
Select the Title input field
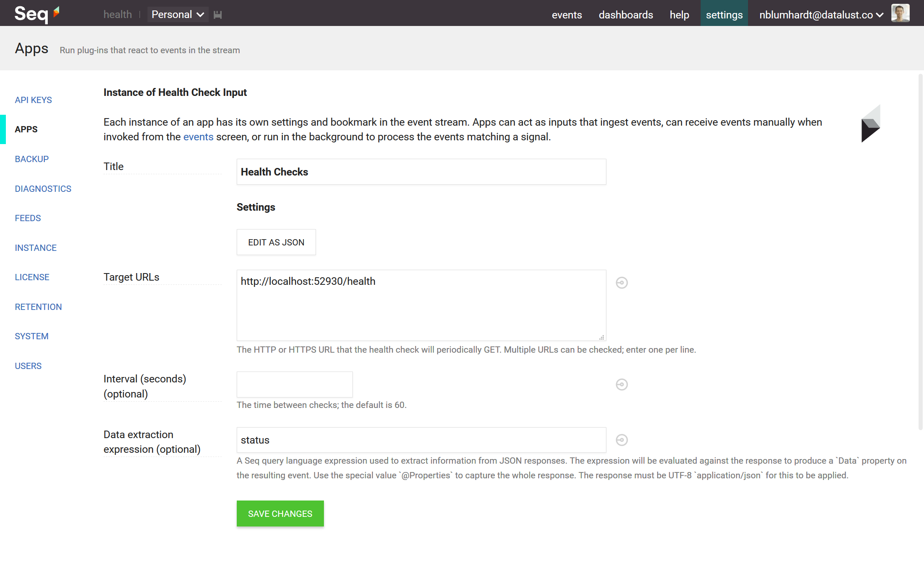(421, 172)
